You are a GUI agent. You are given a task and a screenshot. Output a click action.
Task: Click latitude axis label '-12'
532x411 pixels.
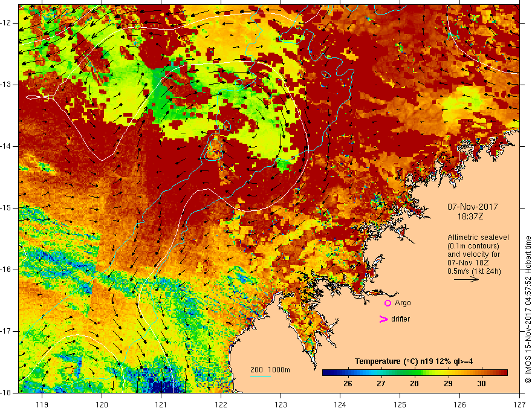[x=7, y=23]
